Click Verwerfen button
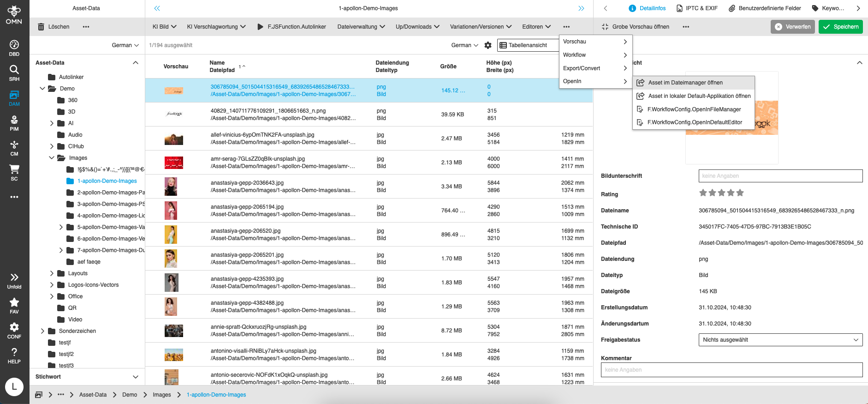The image size is (868, 404). 793,27
